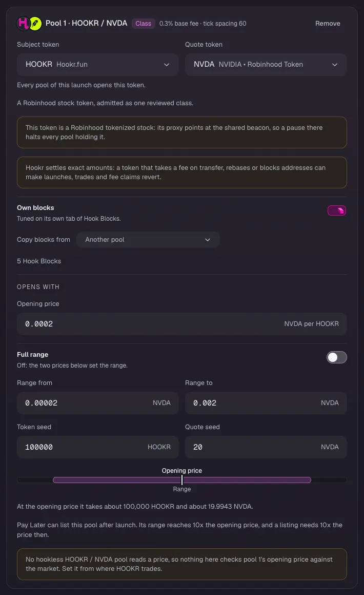Click the 5 Hook Blocks text
Image resolution: width=364 pixels, height=595 pixels.
coord(39,261)
